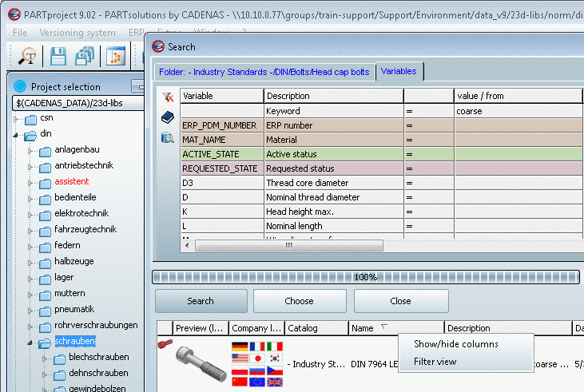Click the French flag icon
Viewport: 584px width, 392px height.
click(257, 346)
